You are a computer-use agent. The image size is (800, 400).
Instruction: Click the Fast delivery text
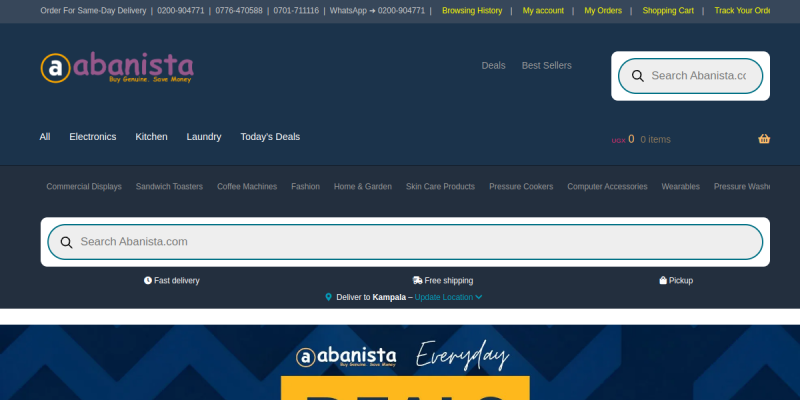coord(177,281)
